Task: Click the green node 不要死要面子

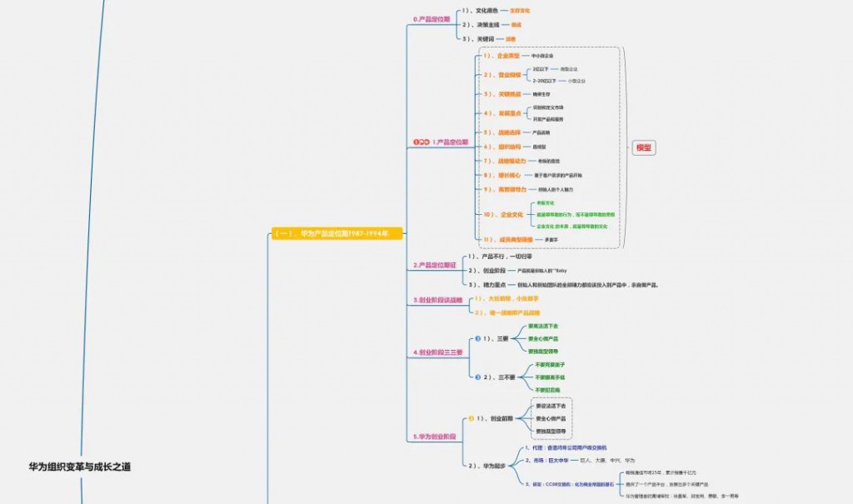Action: (x=550, y=365)
